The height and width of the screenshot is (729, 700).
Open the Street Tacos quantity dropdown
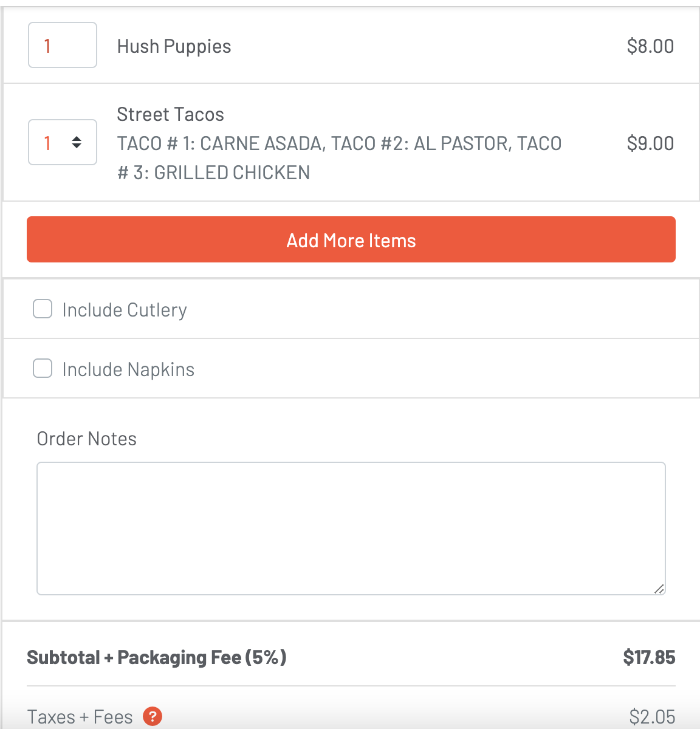(62, 143)
